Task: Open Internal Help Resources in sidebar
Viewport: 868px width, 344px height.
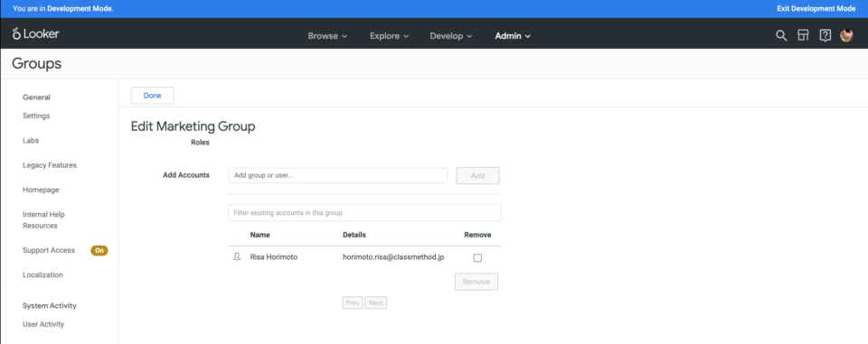Action: tap(43, 220)
